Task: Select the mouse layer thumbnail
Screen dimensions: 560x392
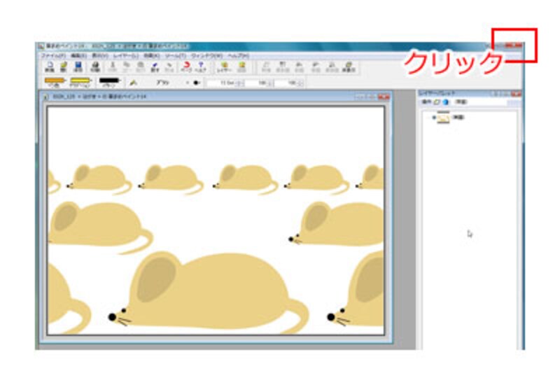Action: [x=444, y=118]
